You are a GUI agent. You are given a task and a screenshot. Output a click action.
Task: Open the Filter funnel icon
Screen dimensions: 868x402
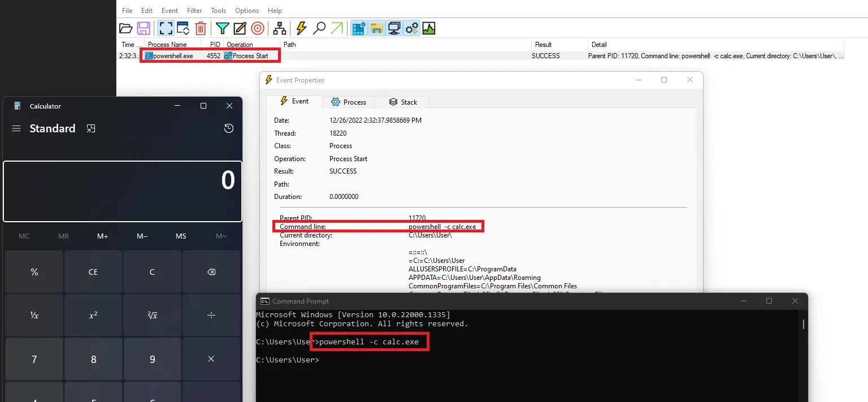coord(223,28)
